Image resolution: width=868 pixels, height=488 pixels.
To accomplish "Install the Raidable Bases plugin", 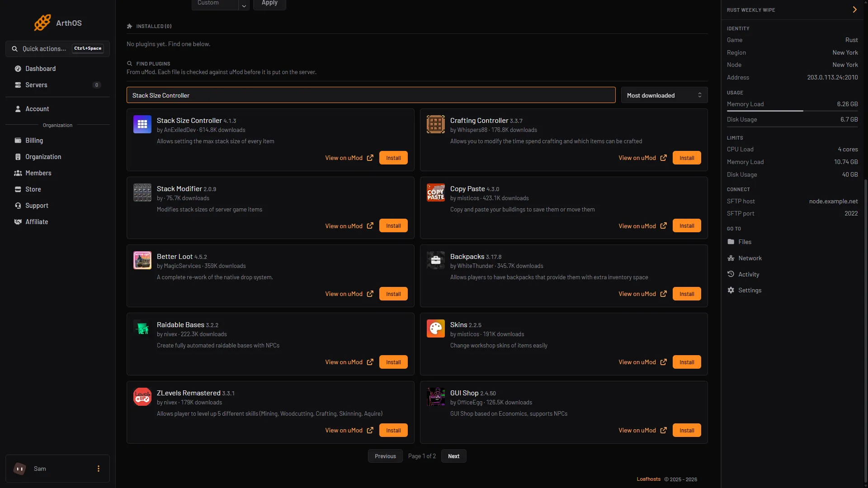I will click(x=393, y=362).
